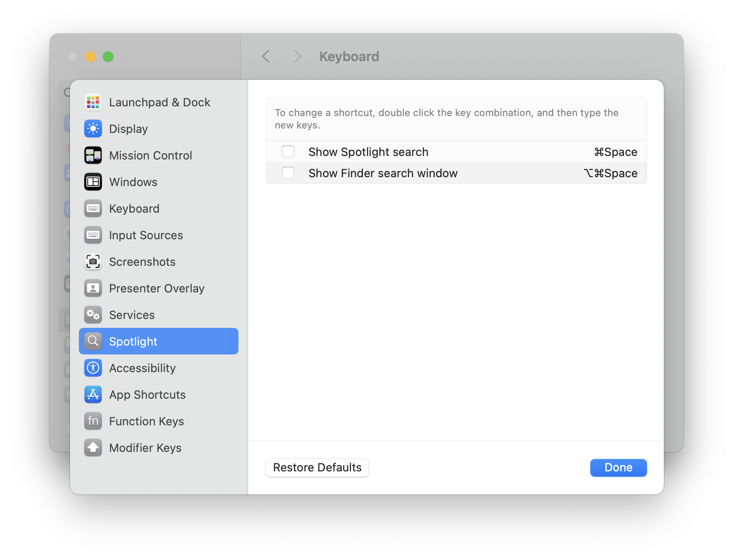The height and width of the screenshot is (560, 733).
Task: Open the Keyboard shortcuts category
Action: tap(159, 209)
